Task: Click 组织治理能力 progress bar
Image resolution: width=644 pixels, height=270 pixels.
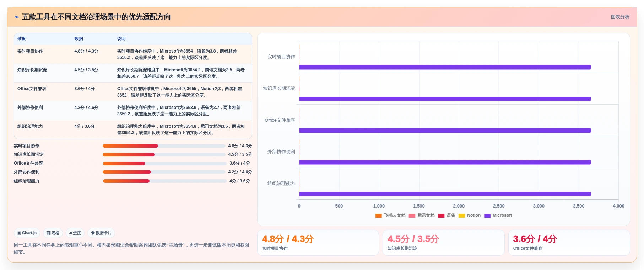Action: pyautogui.click(x=165, y=181)
